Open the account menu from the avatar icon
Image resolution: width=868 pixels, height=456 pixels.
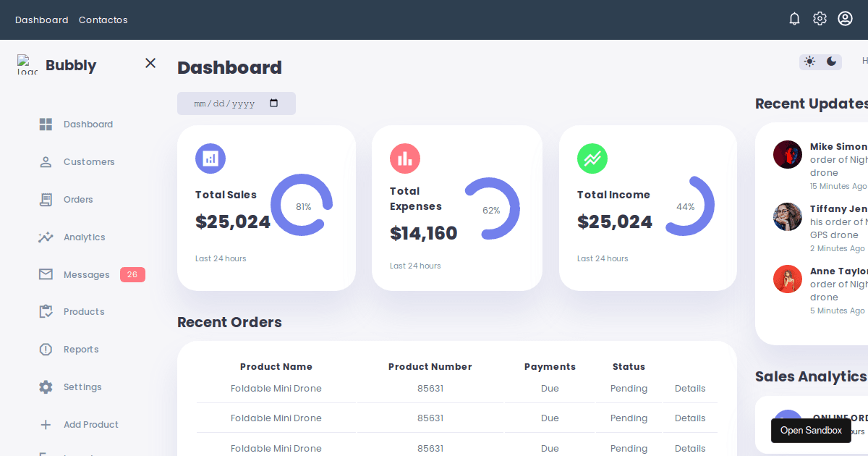pos(845,19)
